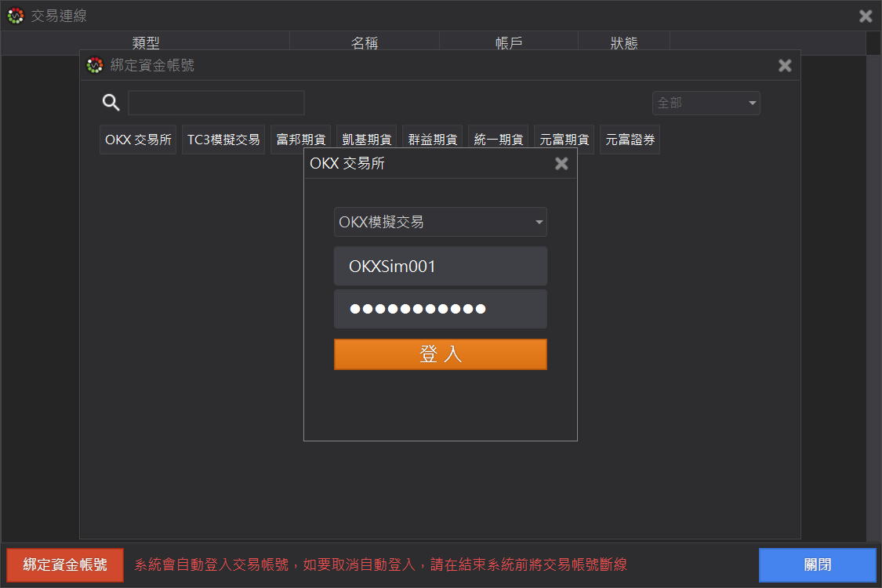882x588 pixels.
Task: Pick the 元富證券 broker
Action: point(630,140)
